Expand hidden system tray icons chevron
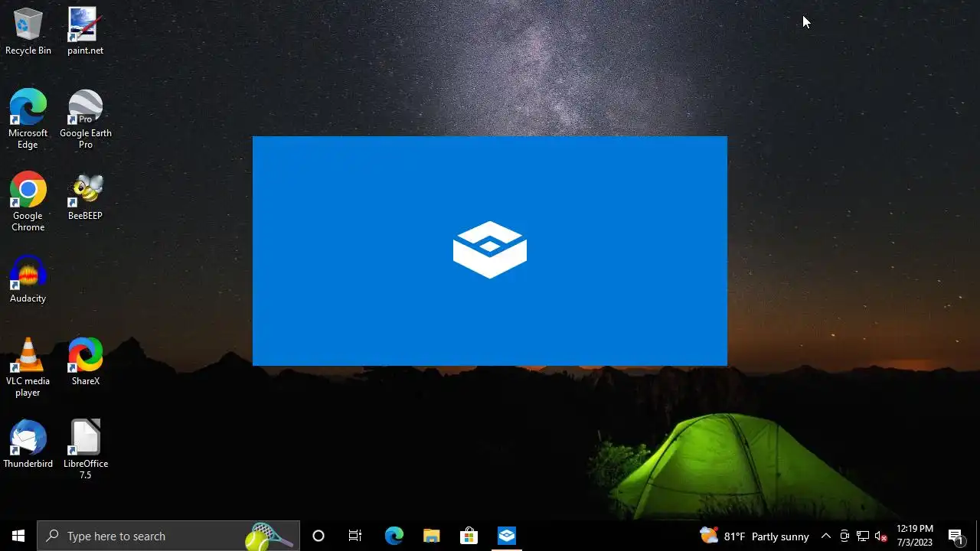This screenshot has height=551, width=980. pos(825,536)
